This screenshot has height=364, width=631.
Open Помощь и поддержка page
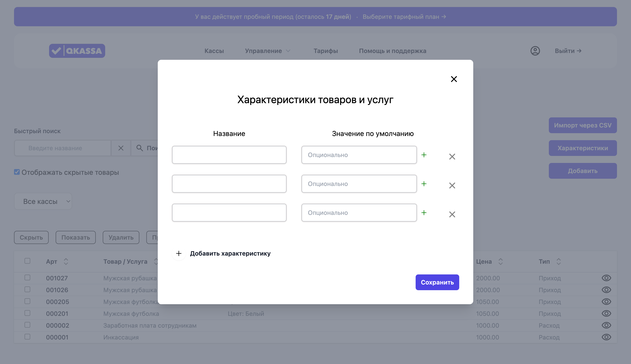(x=392, y=51)
